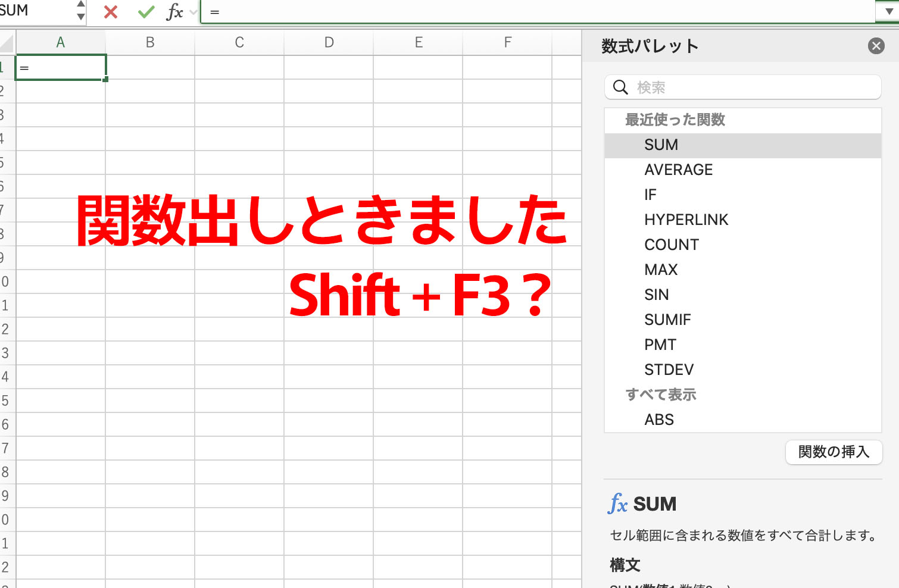Expand the formula bar with right arrow
The image size is (899, 588).
pyautogui.click(x=888, y=12)
